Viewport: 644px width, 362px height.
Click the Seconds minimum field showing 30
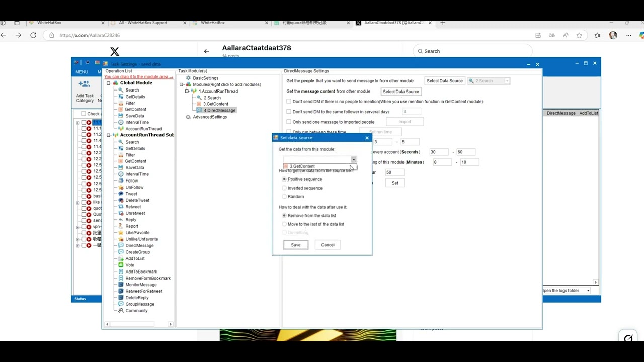(x=439, y=152)
